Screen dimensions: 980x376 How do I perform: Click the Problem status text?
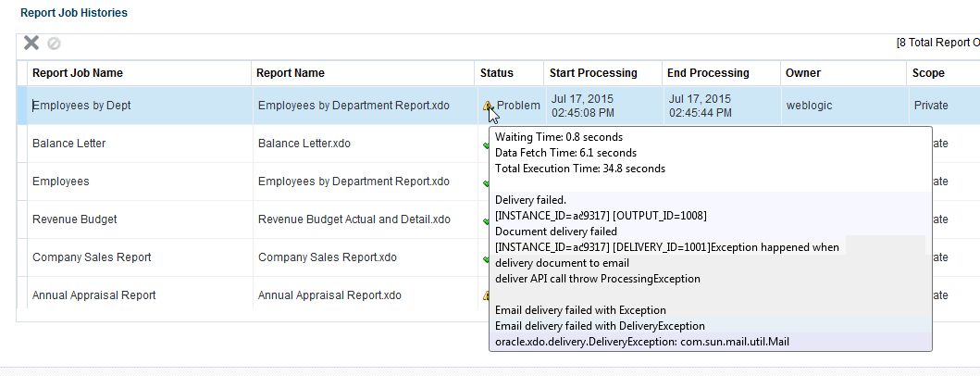(x=518, y=106)
